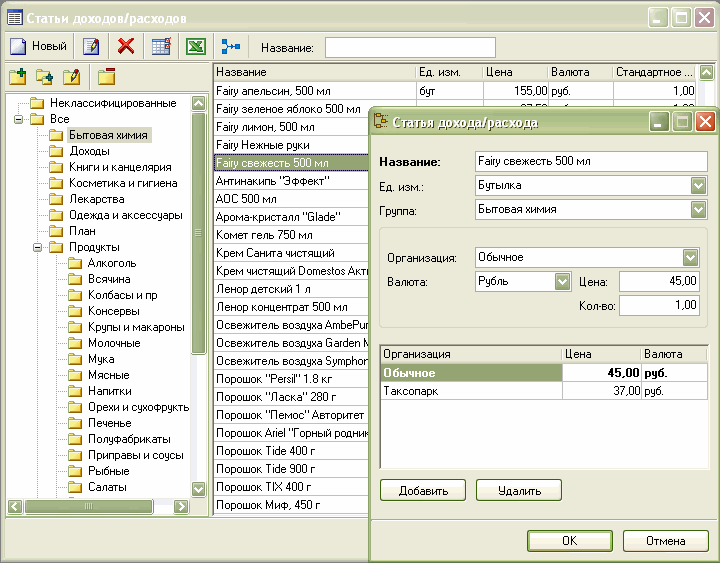The height and width of the screenshot is (563, 720).
Task: Click the delete folder icon
Action: point(106,77)
